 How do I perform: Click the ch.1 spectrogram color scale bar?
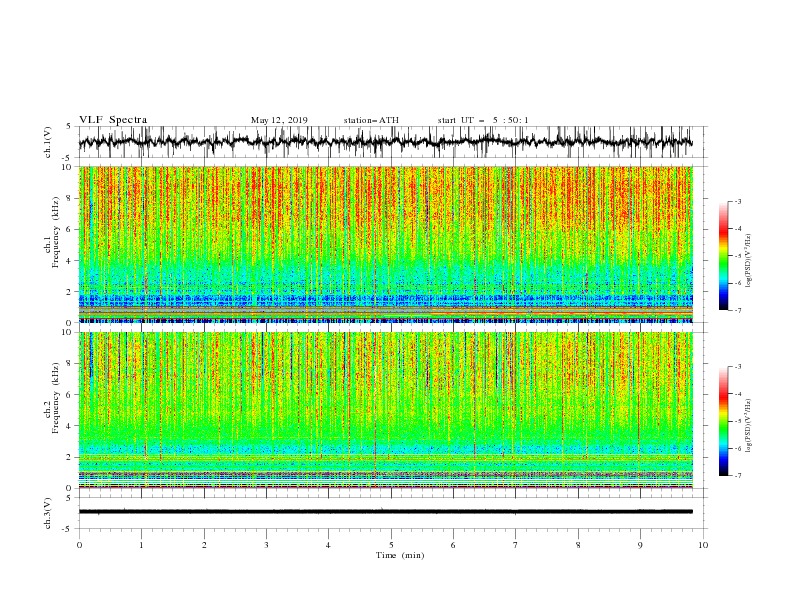pos(723,256)
